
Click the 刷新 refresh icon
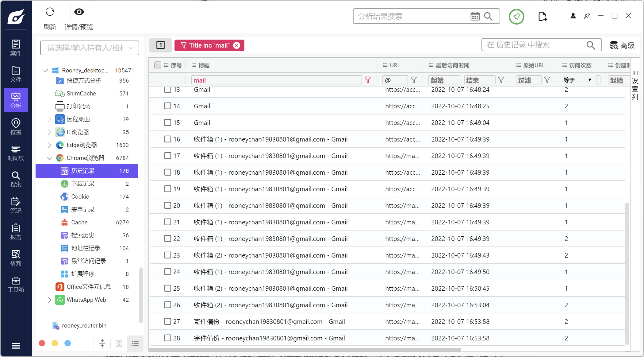[50, 12]
